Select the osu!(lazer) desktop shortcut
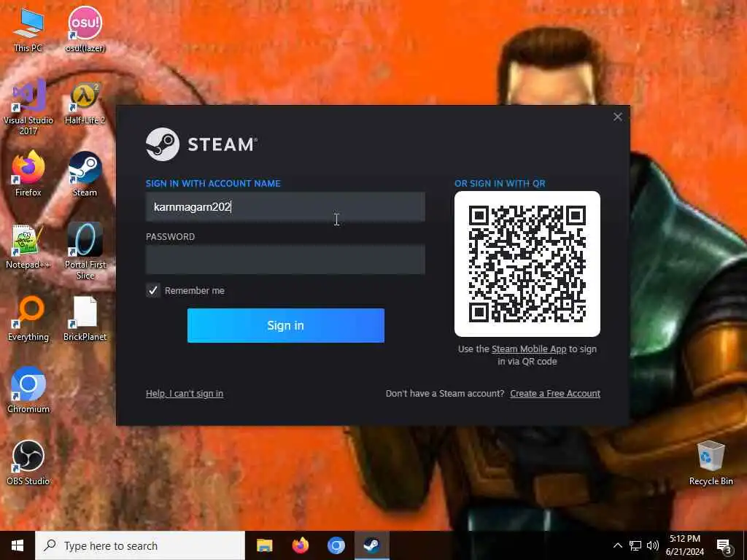Viewport: 747px width, 560px height. tap(85, 29)
